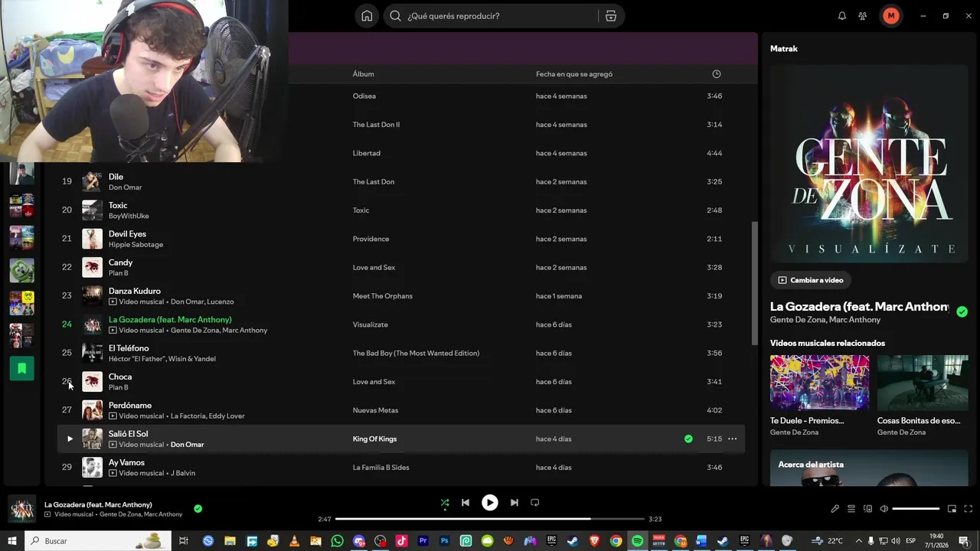Open the Gente De Zona Visualízate cover art
The image size is (980, 551).
click(869, 163)
